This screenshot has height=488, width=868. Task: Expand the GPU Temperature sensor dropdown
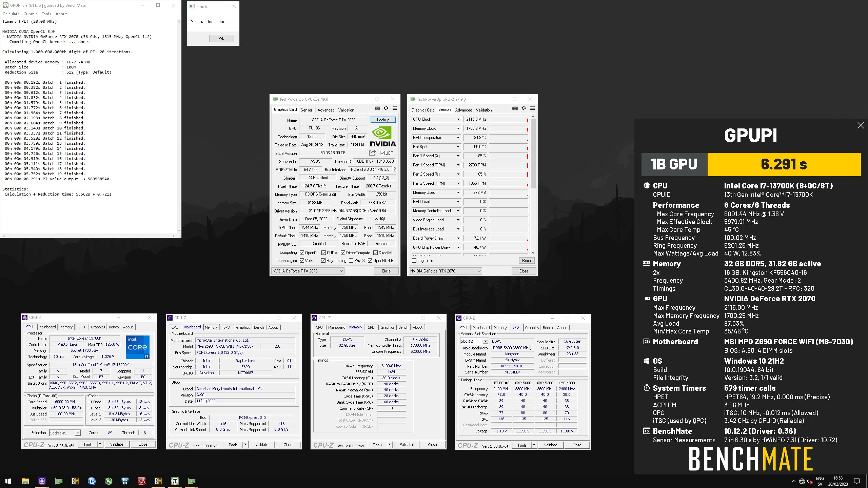pos(458,138)
